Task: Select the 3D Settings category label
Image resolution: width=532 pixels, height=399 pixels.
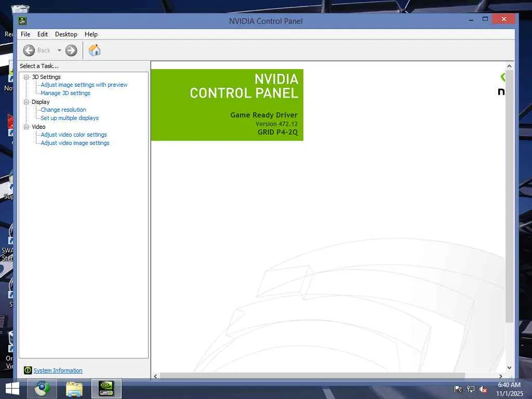Action: pos(46,77)
